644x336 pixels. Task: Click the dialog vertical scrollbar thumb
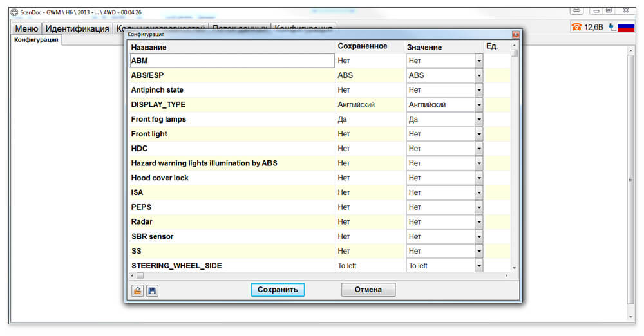click(x=514, y=53)
